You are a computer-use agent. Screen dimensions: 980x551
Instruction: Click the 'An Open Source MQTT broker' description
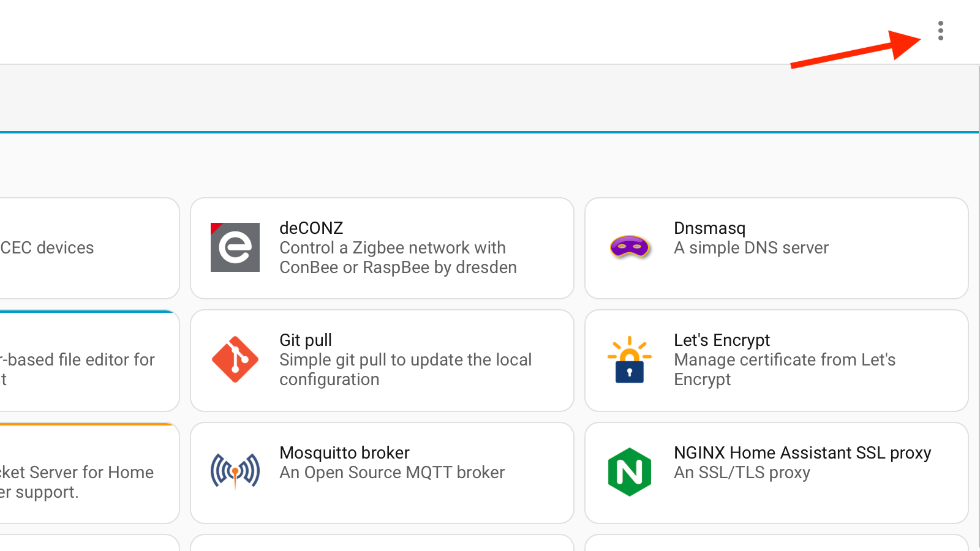coord(392,472)
